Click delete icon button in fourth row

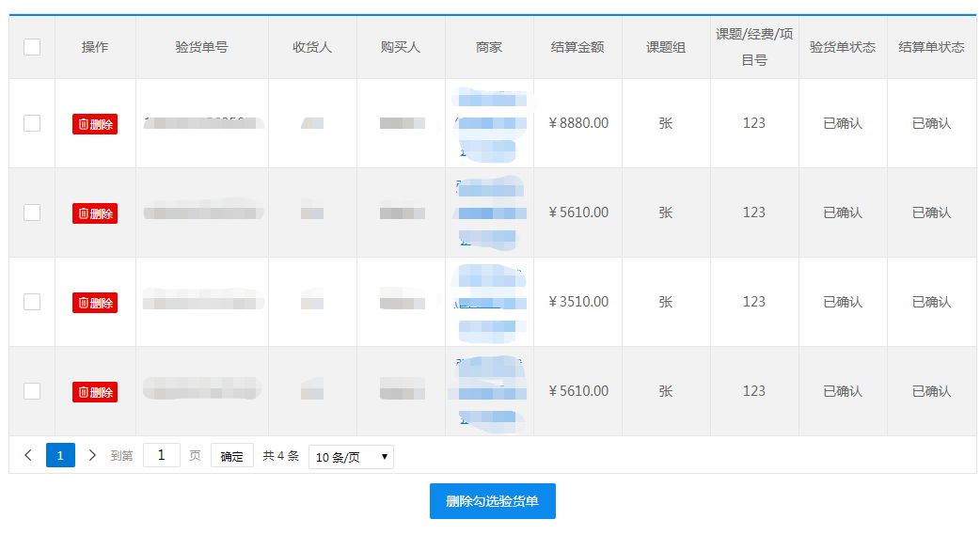point(95,392)
